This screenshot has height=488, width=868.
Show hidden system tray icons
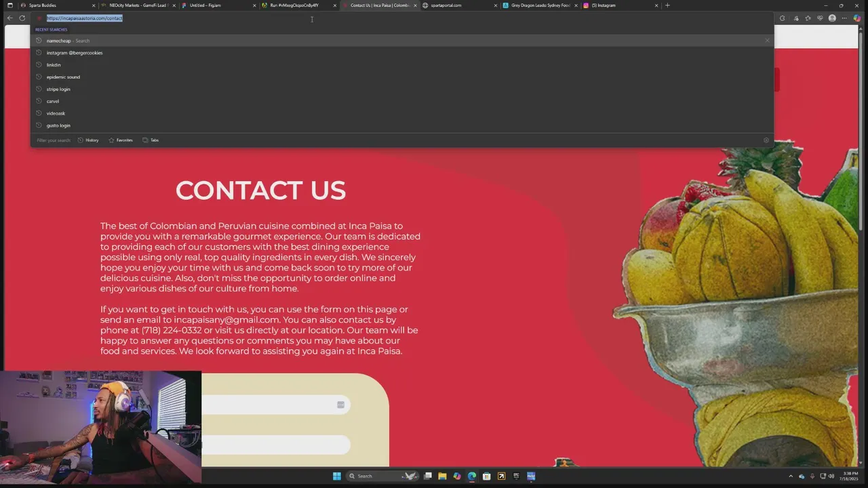click(790, 476)
